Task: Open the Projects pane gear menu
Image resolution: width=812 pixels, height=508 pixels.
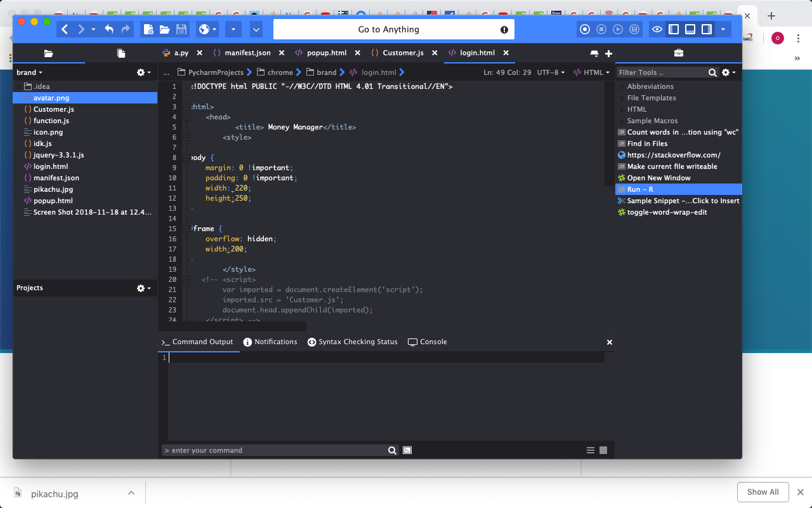Action: click(144, 288)
